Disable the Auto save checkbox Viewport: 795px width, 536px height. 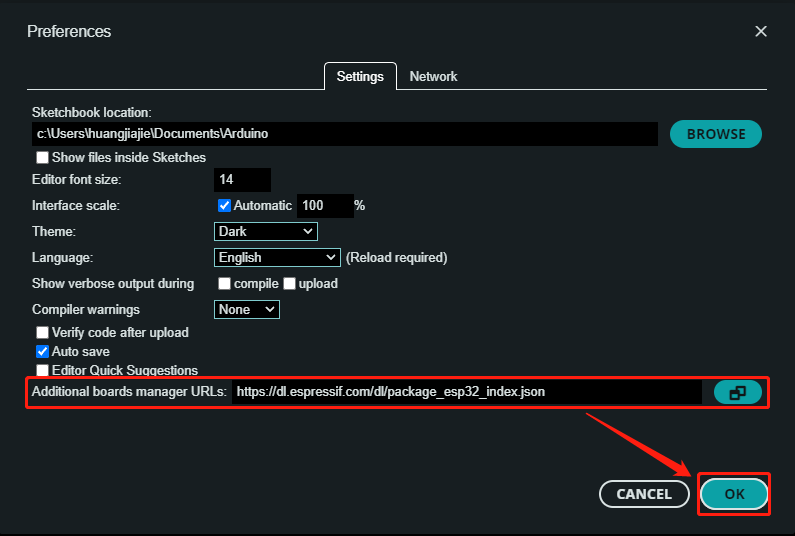tap(43, 352)
